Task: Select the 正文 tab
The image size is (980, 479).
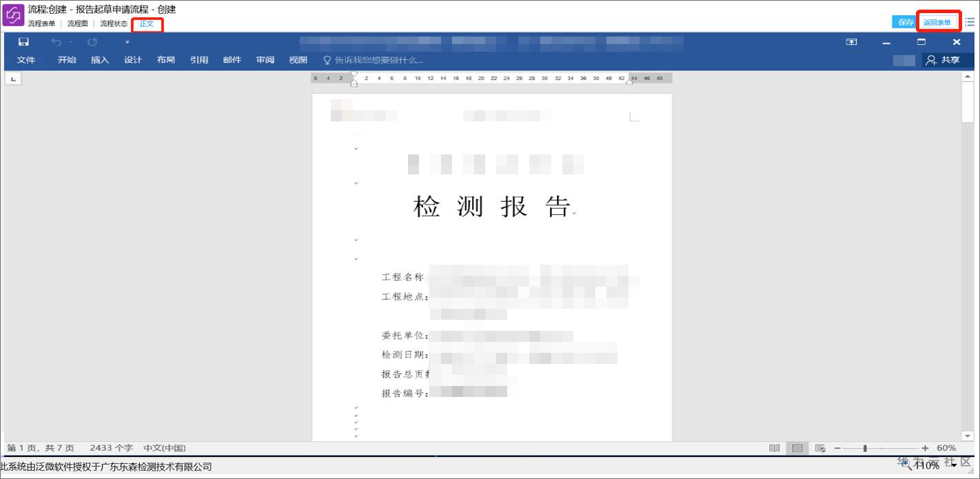Action: (x=147, y=24)
